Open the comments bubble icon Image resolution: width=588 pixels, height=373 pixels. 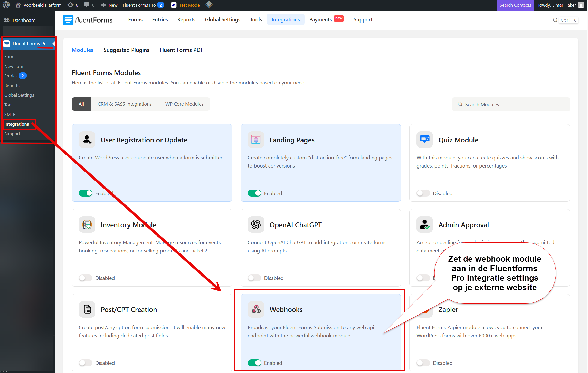87,5
